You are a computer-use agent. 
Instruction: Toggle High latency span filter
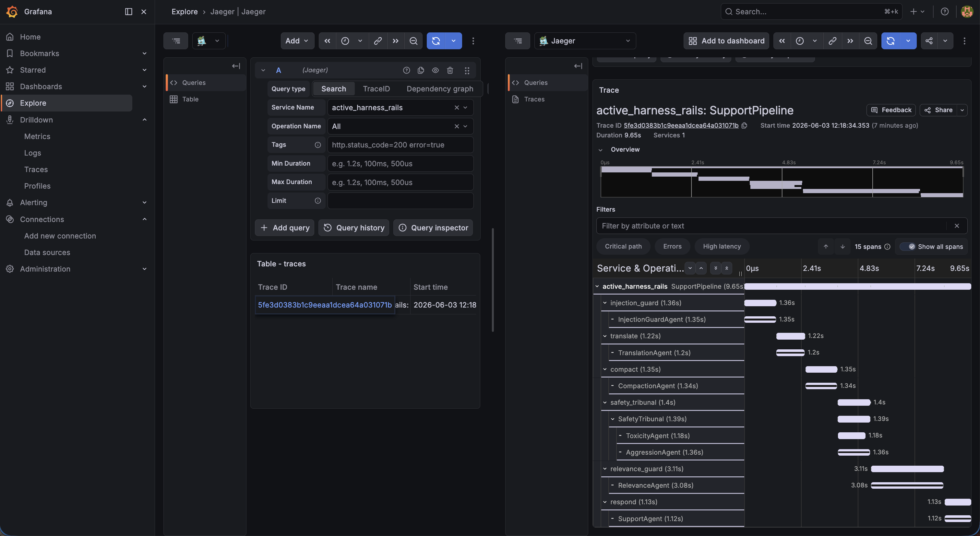coord(722,246)
